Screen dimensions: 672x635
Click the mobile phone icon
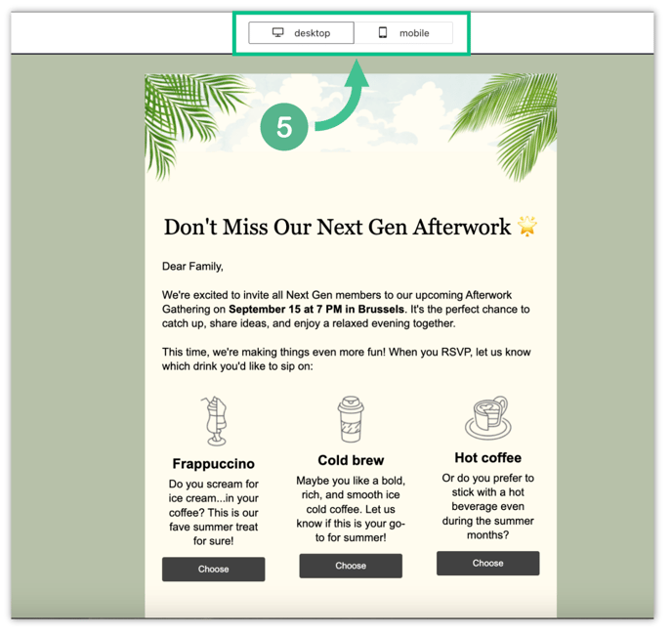click(x=383, y=32)
